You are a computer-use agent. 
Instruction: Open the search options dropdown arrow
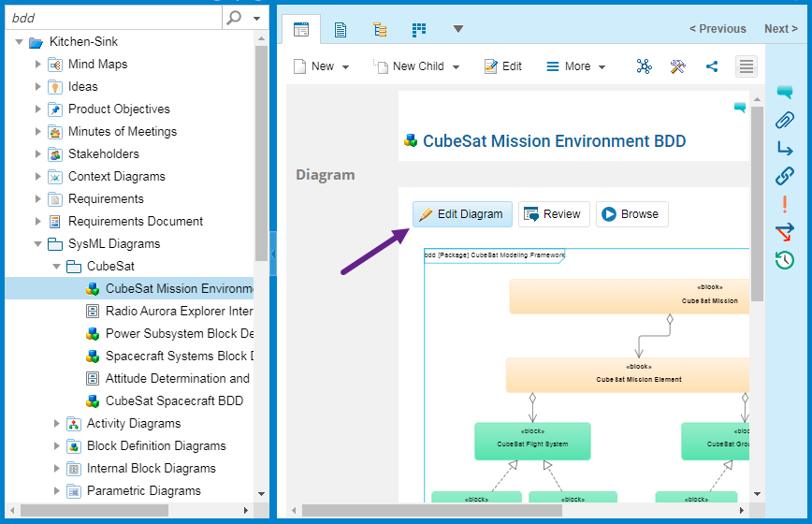click(x=256, y=19)
